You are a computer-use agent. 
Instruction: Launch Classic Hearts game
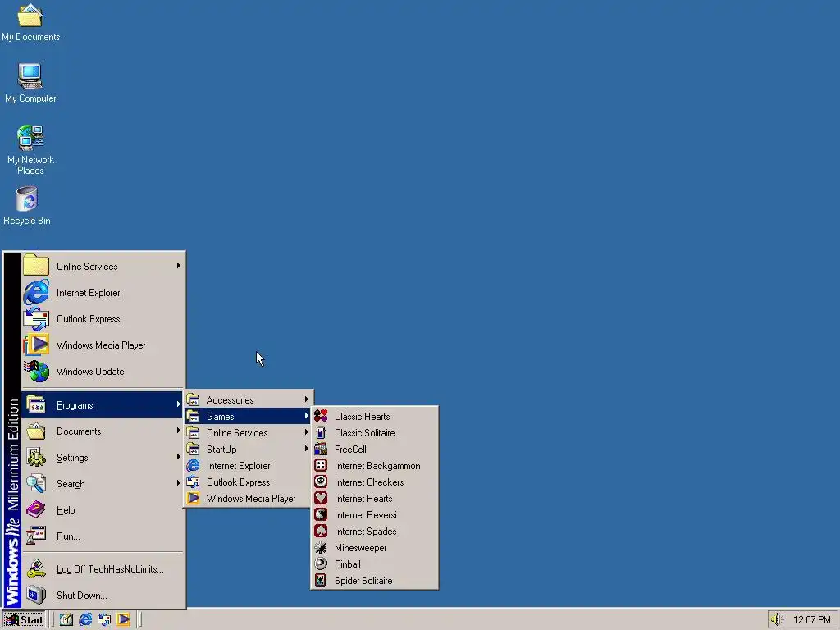point(374,416)
